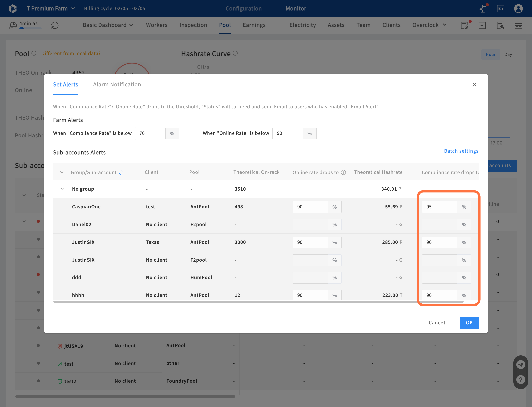Edit hhhh online rate field
Viewport: 532px width, 407px height.
310,295
